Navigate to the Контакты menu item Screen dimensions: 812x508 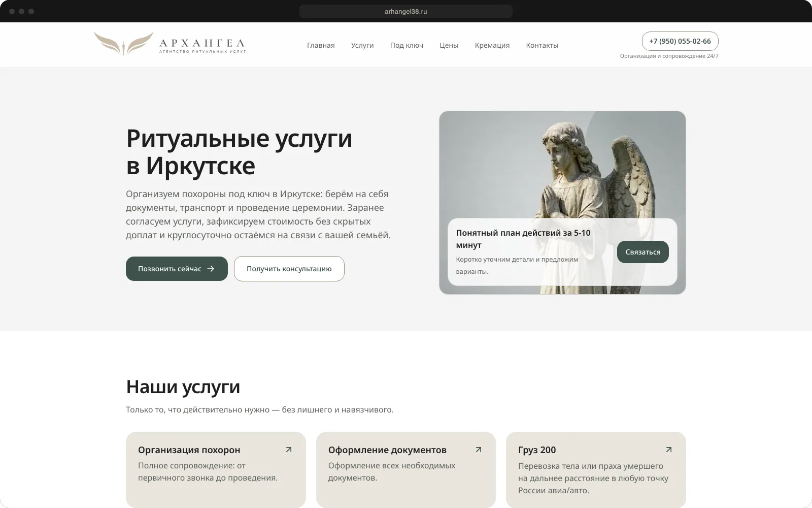coord(542,45)
